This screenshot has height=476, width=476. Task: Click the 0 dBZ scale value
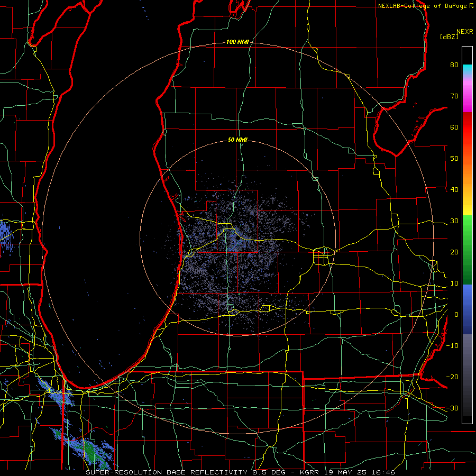point(456,315)
